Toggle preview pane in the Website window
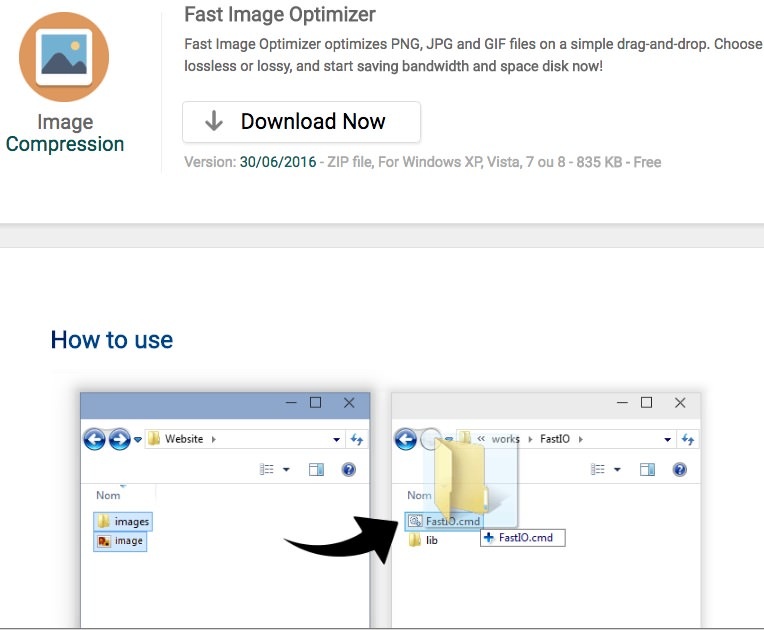 pyautogui.click(x=316, y=469)
